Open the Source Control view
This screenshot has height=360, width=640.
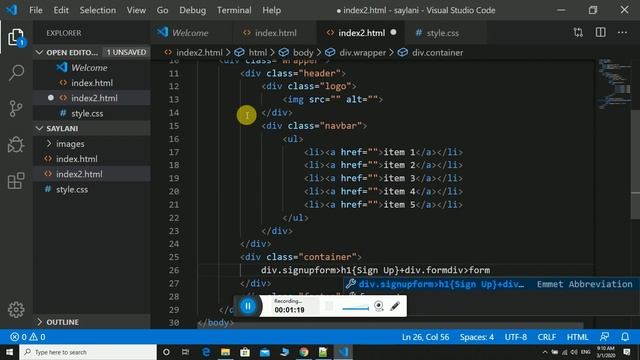click(x=16, y=109)
